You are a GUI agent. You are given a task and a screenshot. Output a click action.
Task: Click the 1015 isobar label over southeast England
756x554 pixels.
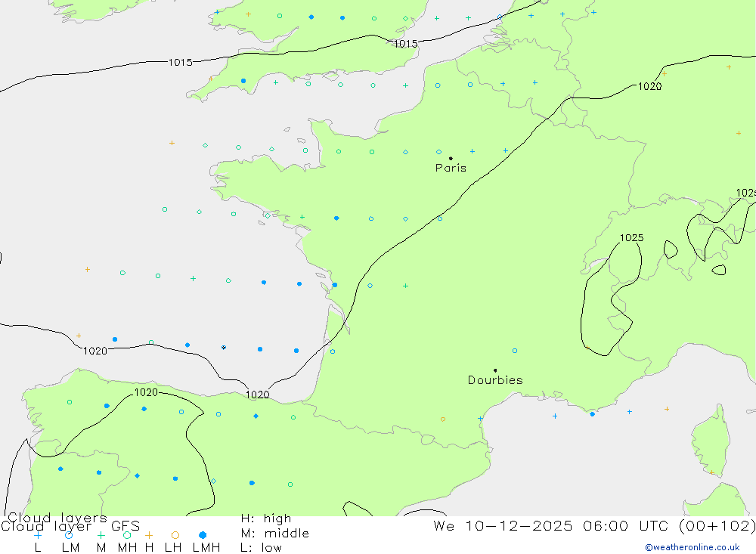[405, 44]
